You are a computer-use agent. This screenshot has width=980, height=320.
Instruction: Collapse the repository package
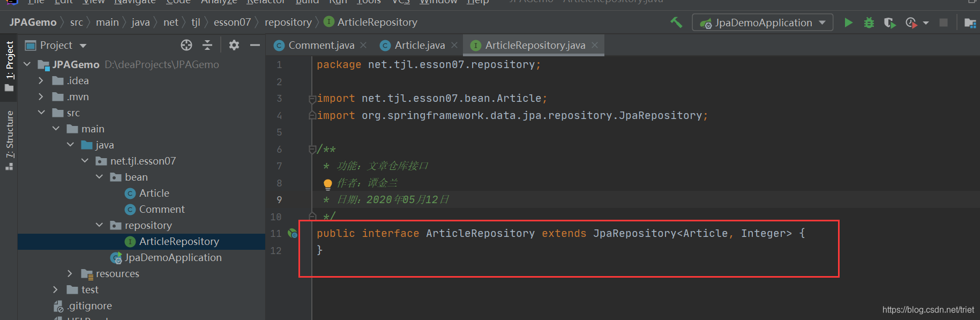tap(99, 225)
